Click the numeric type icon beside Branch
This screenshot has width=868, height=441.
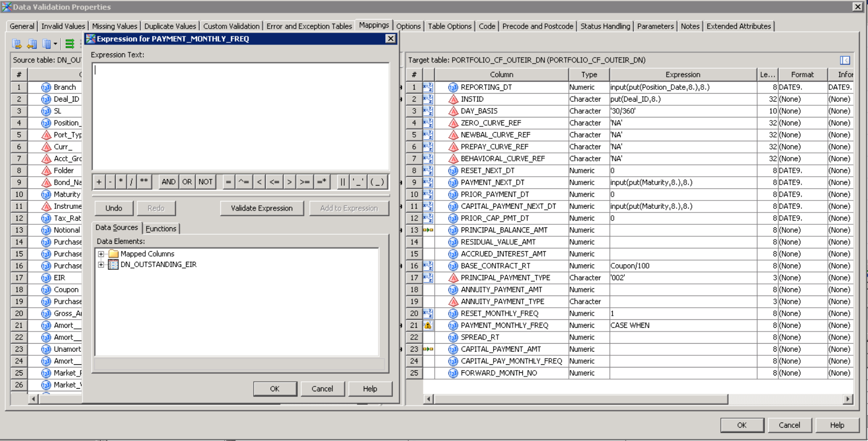[46, 87]
